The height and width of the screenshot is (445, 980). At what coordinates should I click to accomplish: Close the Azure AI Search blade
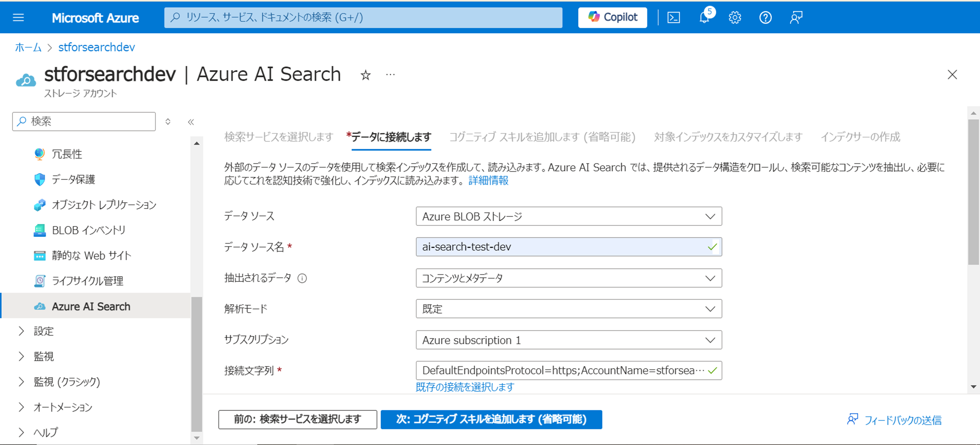point(952,75)
